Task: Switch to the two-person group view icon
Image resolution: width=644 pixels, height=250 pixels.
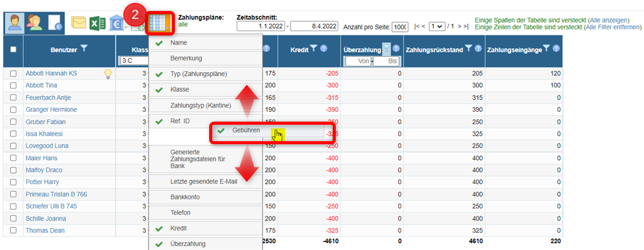Action: pos(34,23)
